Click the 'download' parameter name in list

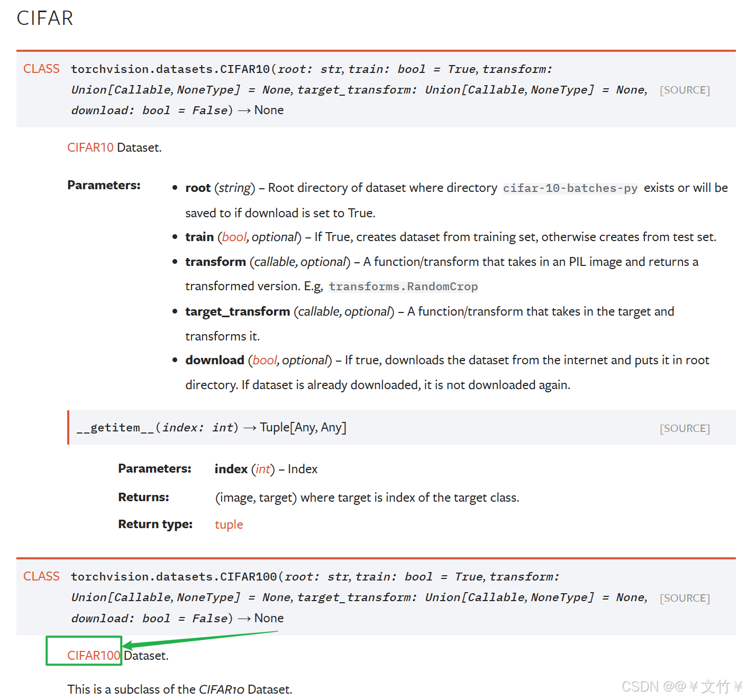(215, 360)
